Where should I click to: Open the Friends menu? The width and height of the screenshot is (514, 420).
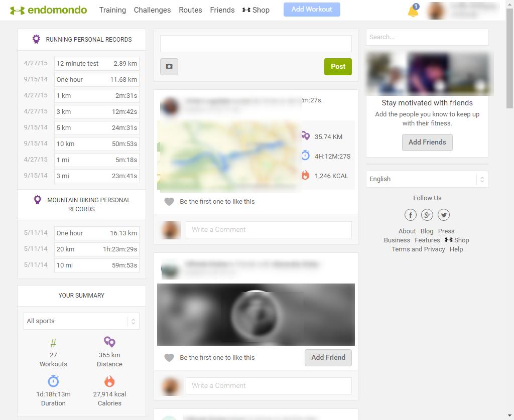coord(222,10)
